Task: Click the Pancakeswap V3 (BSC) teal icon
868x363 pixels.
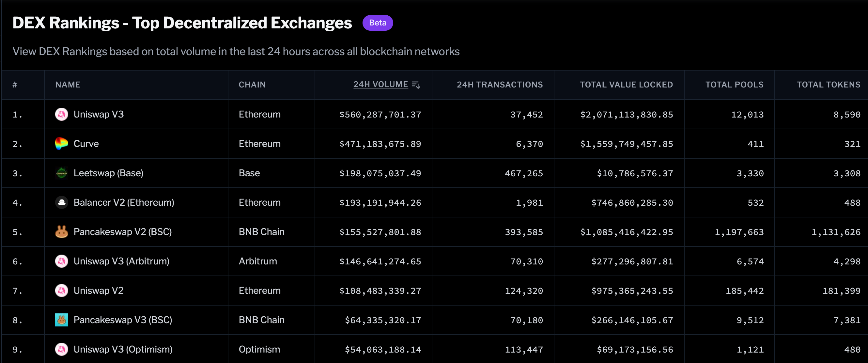Action: click(61, 320)
